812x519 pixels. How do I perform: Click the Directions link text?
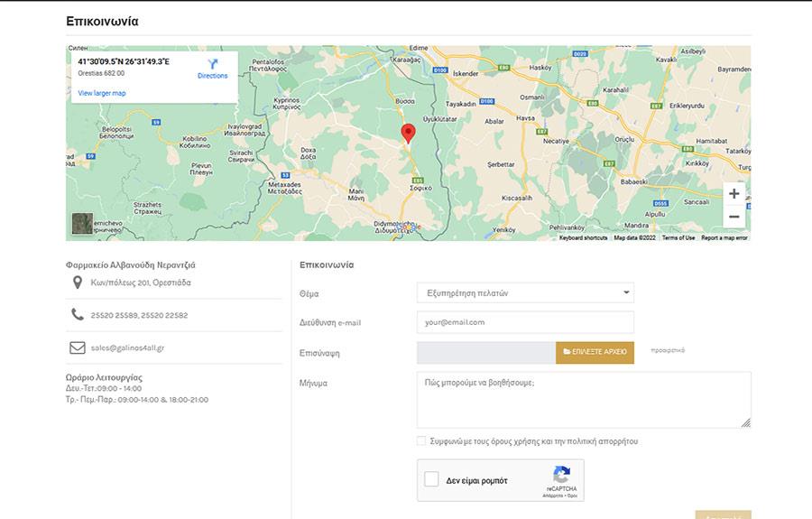212,76
